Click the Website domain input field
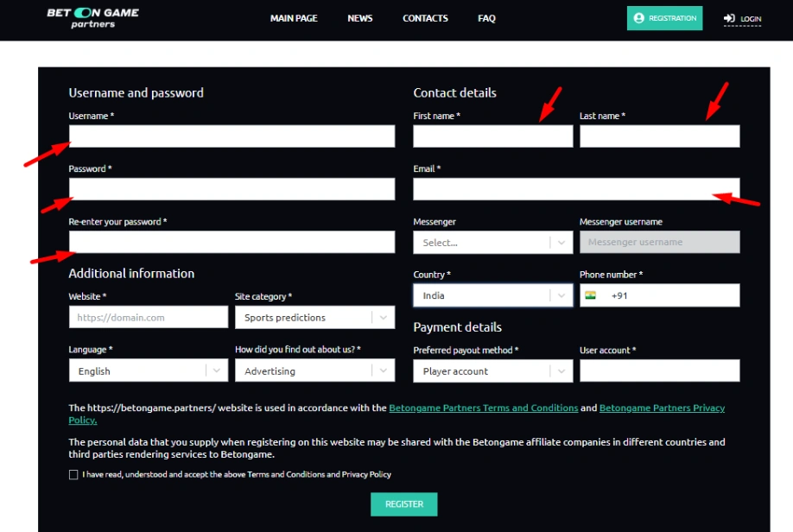 click(148, 318)
